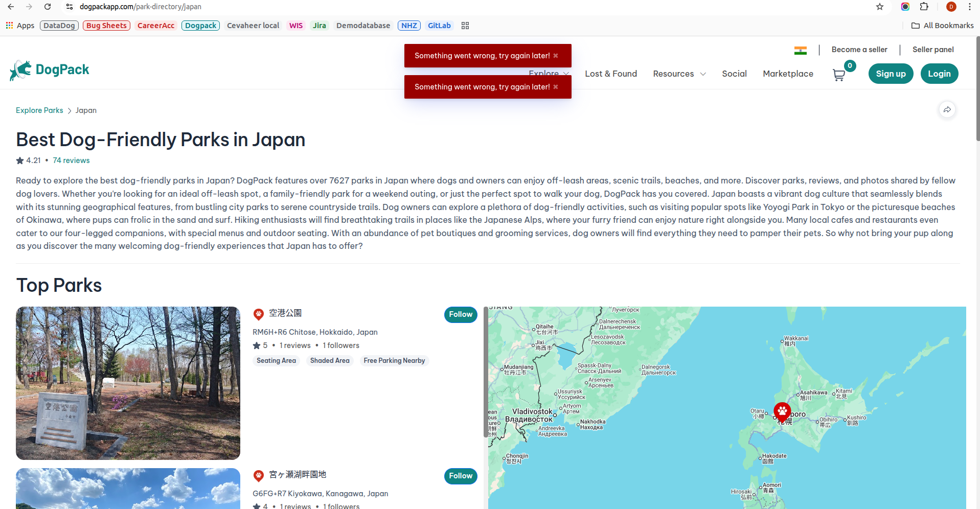The image size is (980, 509).
Task: Follow the 空港公園 park
Action: (x=460, y=314)
